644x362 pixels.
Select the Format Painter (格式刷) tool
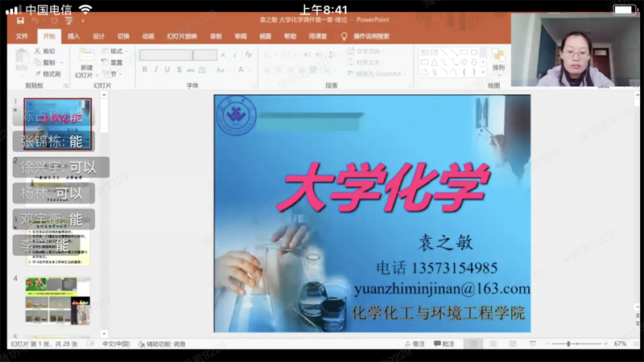(39, 73)
